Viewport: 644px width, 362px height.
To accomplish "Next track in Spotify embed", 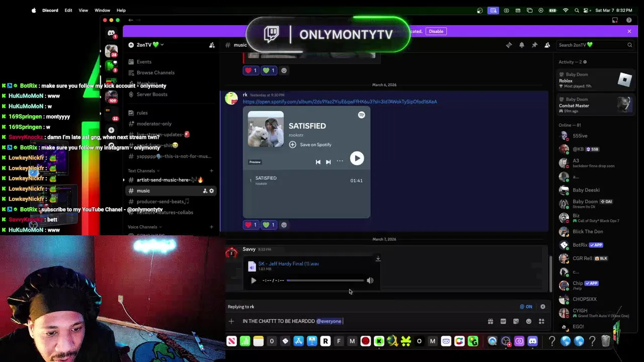I will [x=328, y=162].
